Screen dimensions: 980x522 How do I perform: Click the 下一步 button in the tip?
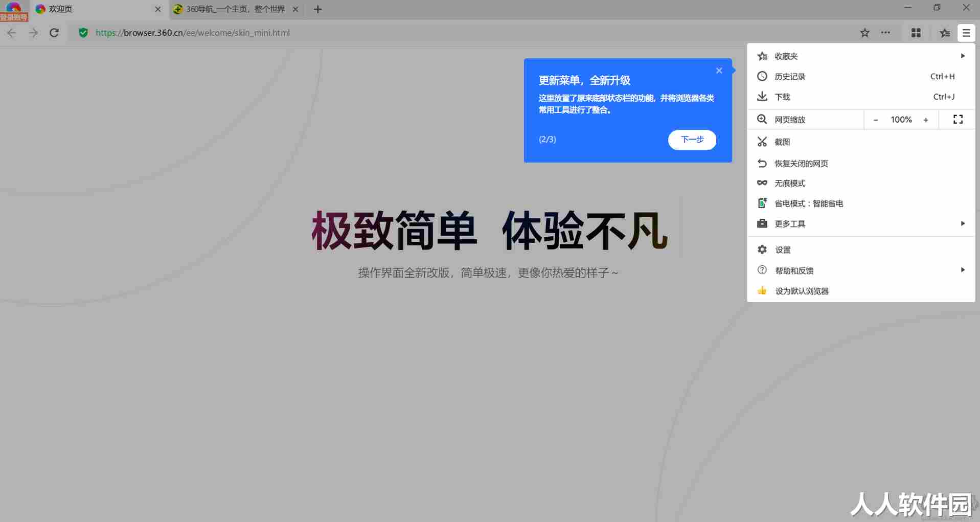(x=692, y=140)
